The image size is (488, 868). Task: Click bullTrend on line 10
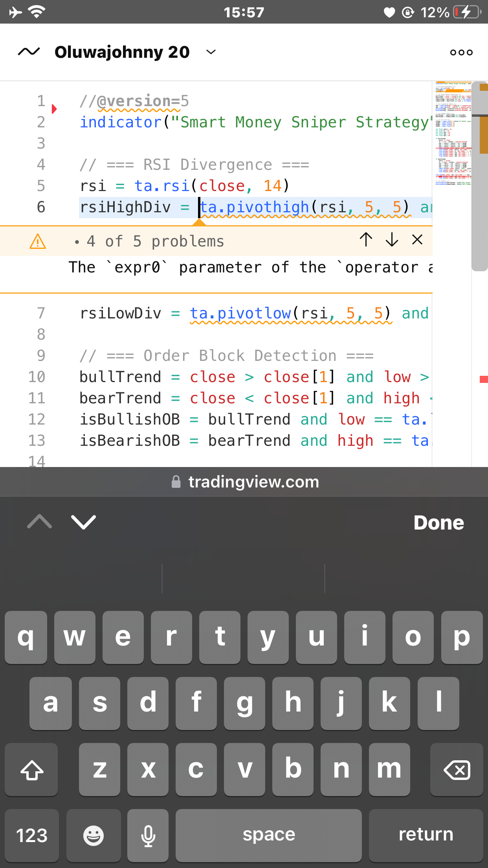(x=120, y=377)
